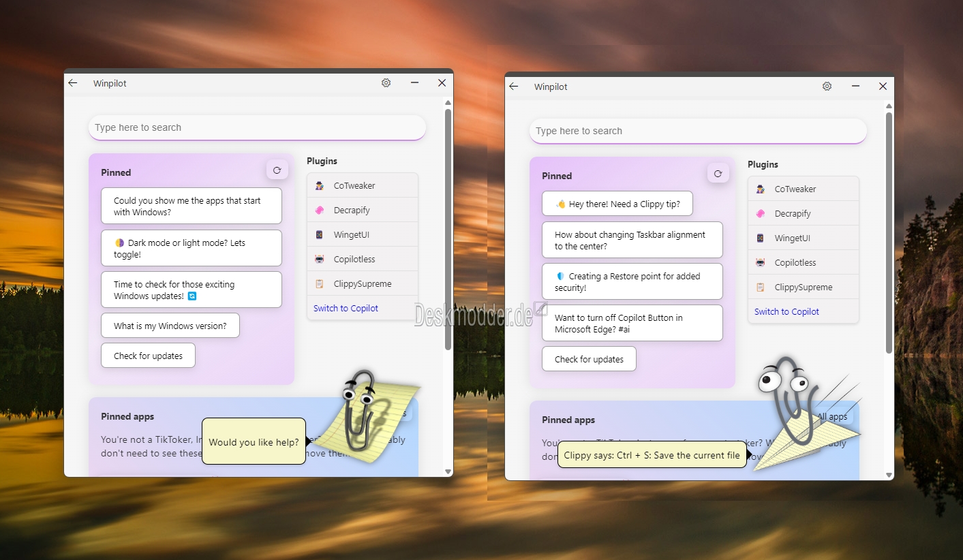Refresh pinned suggestions in the left window
The height and width of the screenshot is (560, 963).
point(277,171)
